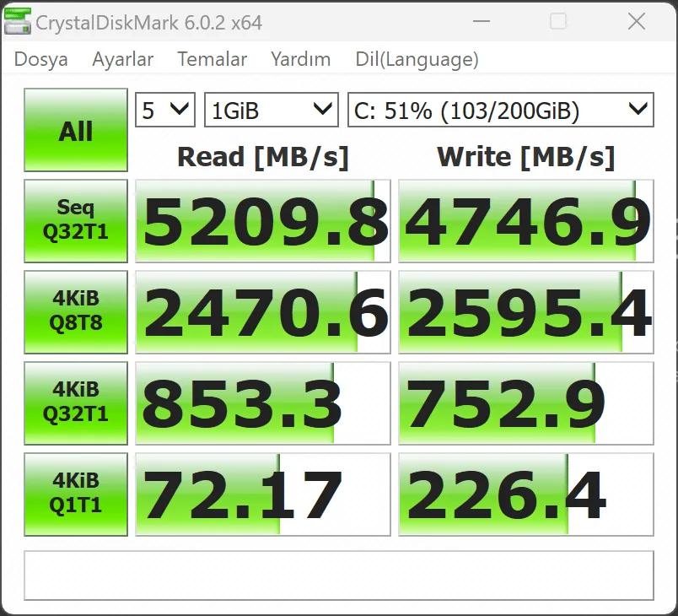Close the CrystalDiskMark window
Image resolution: width=678 pixels, height=616 pixels.
tap(637, 21)
